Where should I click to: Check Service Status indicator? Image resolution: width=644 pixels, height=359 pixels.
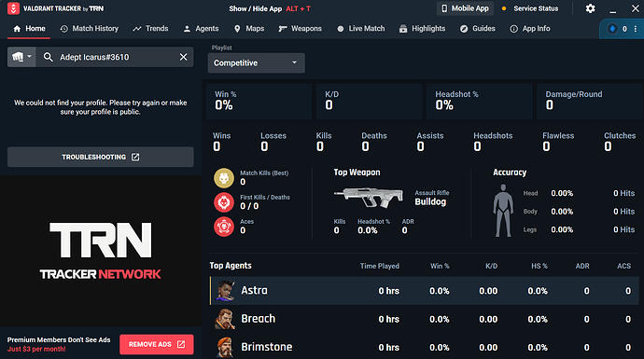(531, 8)
